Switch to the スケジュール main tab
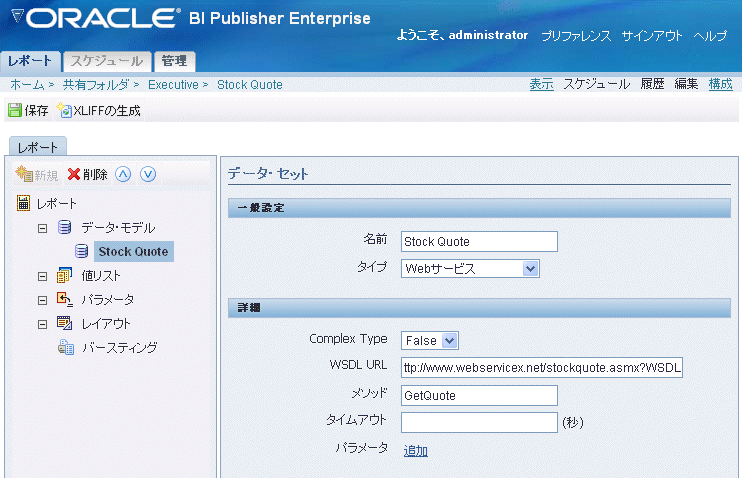Screen dimensions: 742x478 (x=107, y=62)
